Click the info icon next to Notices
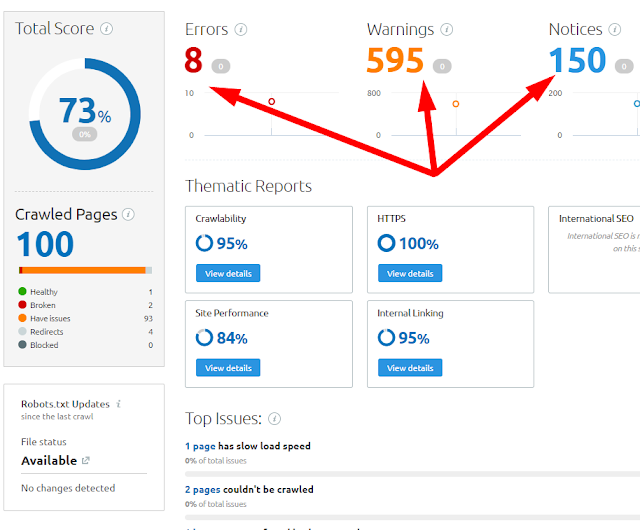Image resolution: width=640 pixels, height=530 pixels. [x=615, y=30]
